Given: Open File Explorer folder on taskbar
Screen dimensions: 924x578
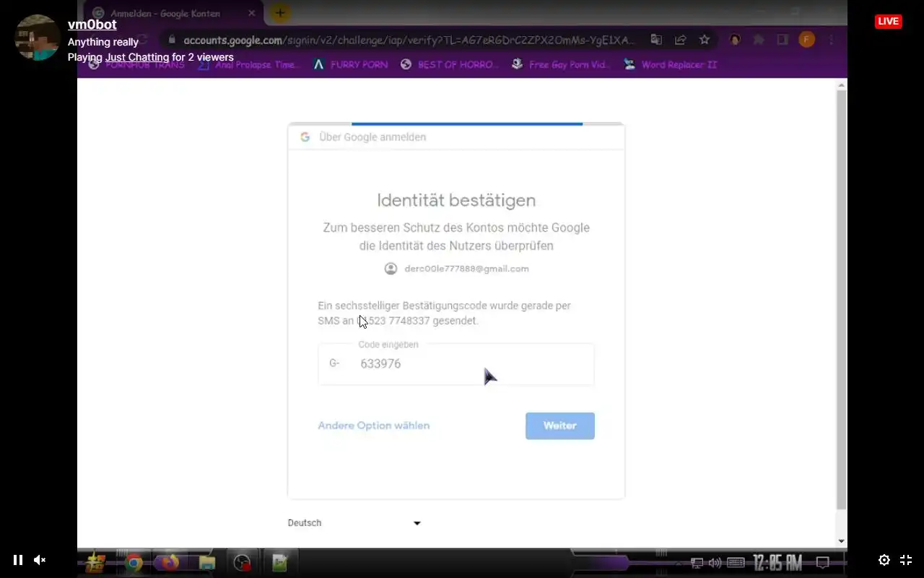Looking at the screenshot, I should tap(207, 562).
